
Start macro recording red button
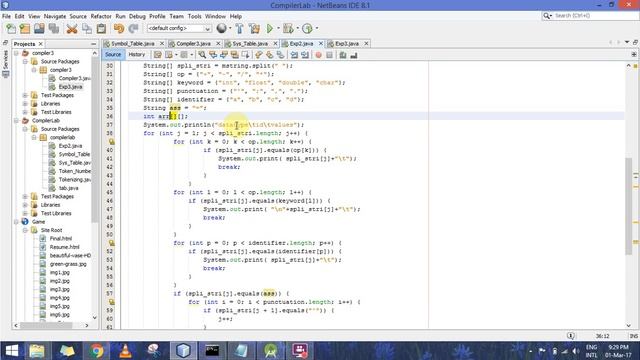tap(318, 55)
